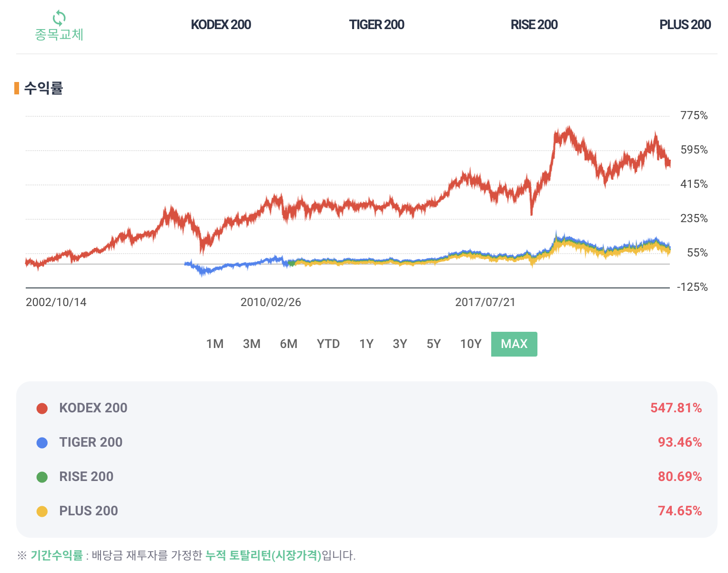Screen dimensions: 728x573
Task: Click the 수익률 section heading
Action: 43,88
